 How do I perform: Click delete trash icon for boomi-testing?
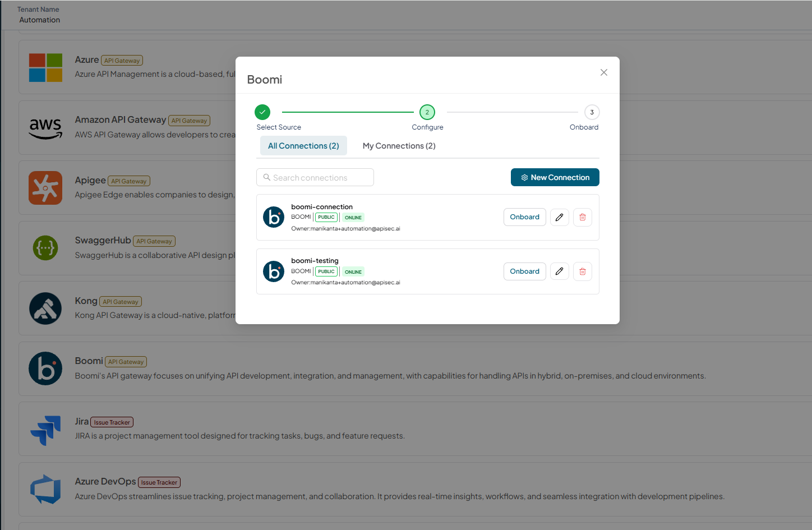583,271
